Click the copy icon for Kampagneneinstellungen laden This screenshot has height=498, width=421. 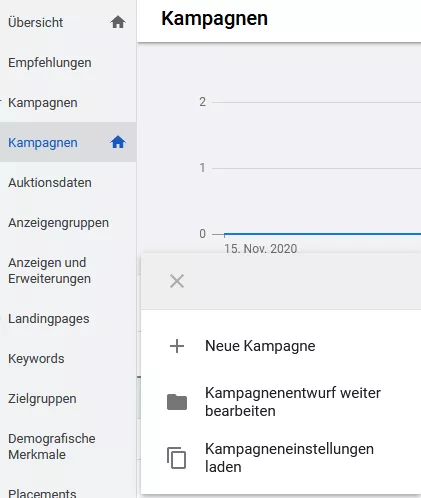176,458
